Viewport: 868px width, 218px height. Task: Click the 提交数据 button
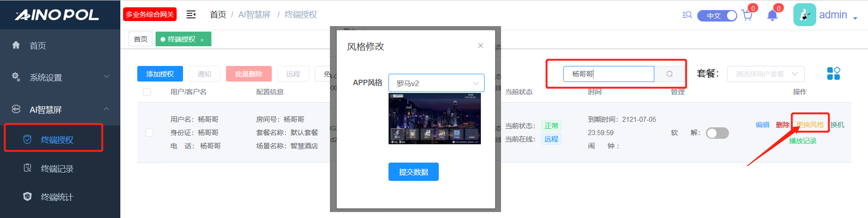tap(413, 172)
